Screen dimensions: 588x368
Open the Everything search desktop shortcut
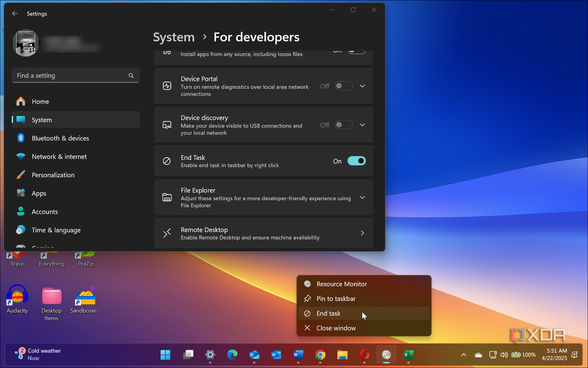(51, 255)
